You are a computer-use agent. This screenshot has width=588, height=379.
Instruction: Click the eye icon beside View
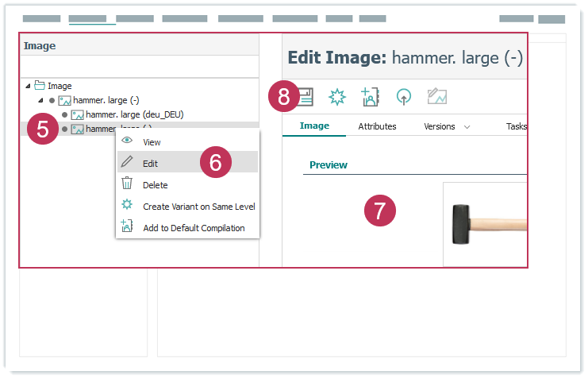pos(126,141)
